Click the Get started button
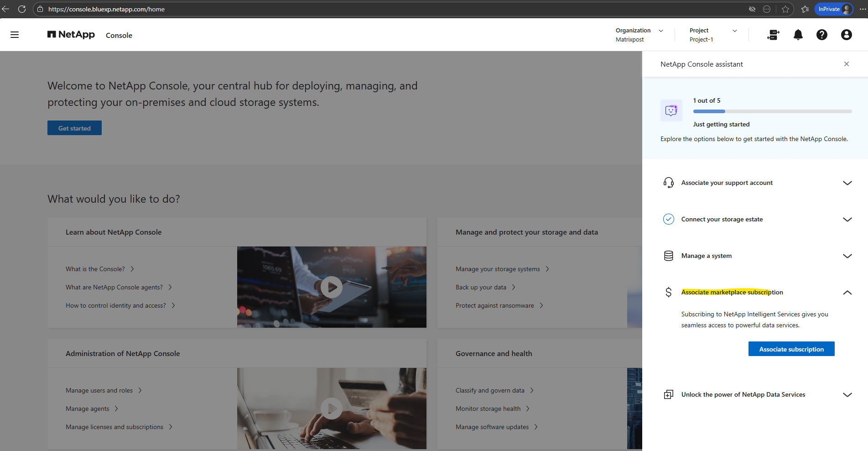868x451 pixels. pos(74,128)
